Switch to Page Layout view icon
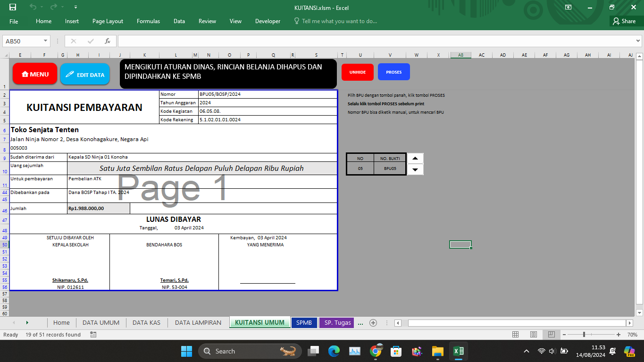 click(x=534, y=335)
